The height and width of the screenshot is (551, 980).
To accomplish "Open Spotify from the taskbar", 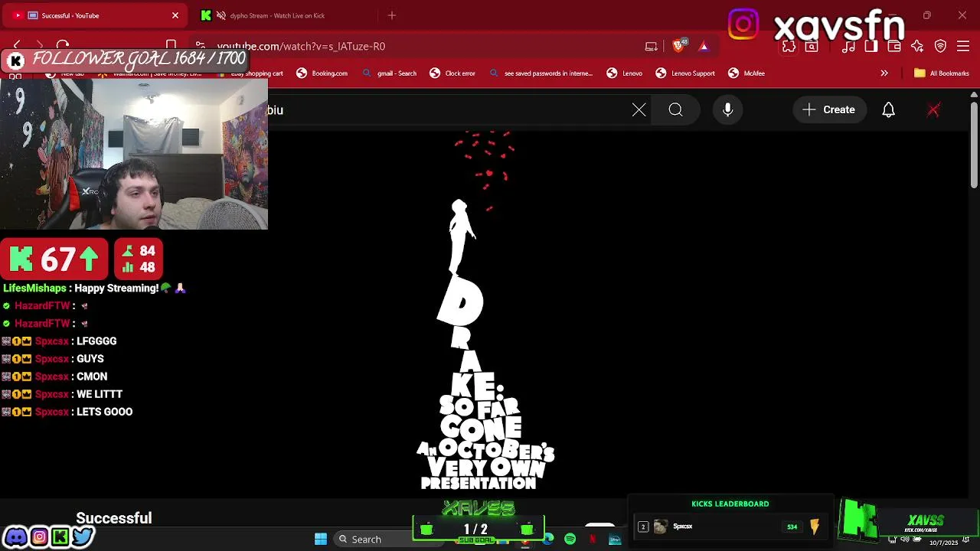I will (570, 540).
